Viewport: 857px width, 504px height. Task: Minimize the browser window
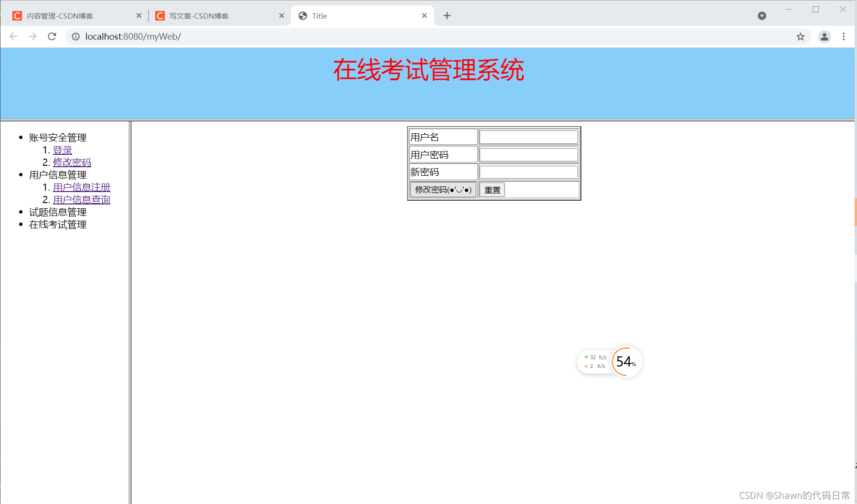pyautogui.click(x=788, y=10)
